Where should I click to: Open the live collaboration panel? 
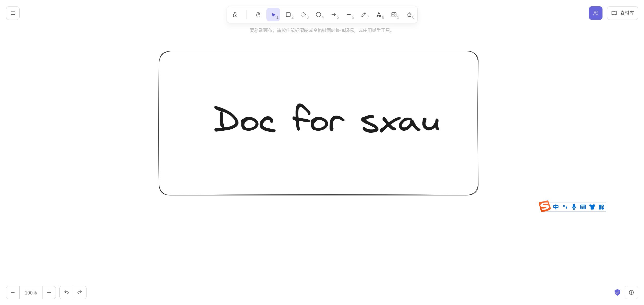point(595,13)
